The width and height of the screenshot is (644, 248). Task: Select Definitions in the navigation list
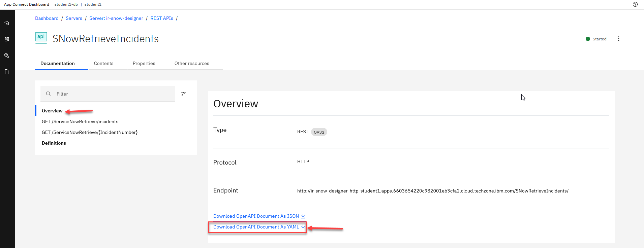(54, 143)
